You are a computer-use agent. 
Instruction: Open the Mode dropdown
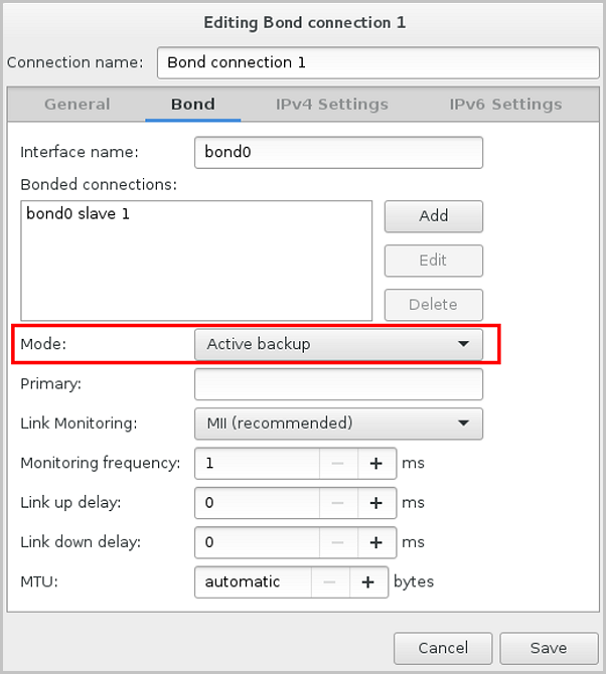click(x=338, y=344)
